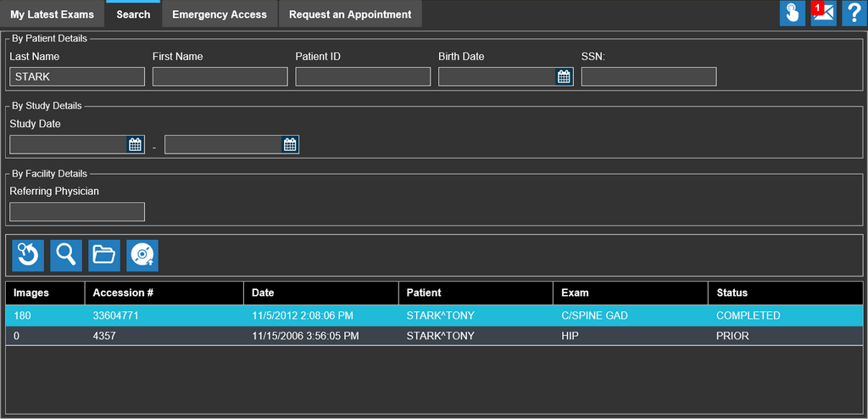Open the Study Date end calendar picker

point(290,144)
